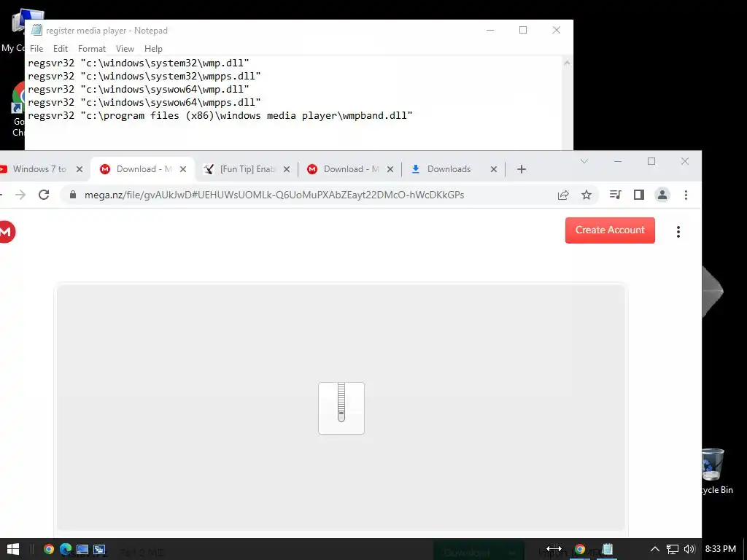
Task: Show hidden system tray icons
Action: click(655, 549)
